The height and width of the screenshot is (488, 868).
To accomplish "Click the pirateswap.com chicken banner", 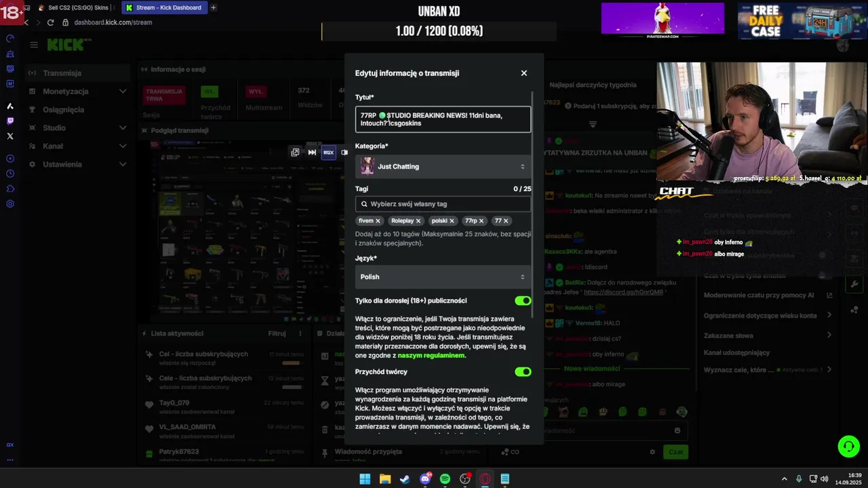I will coord(663,21).
